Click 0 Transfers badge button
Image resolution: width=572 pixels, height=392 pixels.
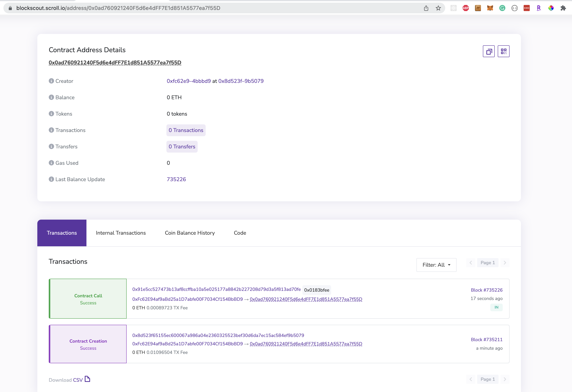(x=182, y=146)
